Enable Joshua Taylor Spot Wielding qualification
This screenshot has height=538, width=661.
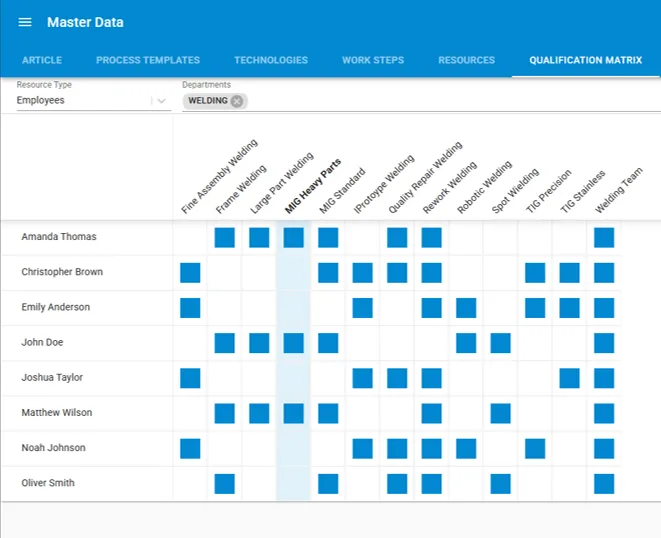pyautogui.click(x=501, y=378)
